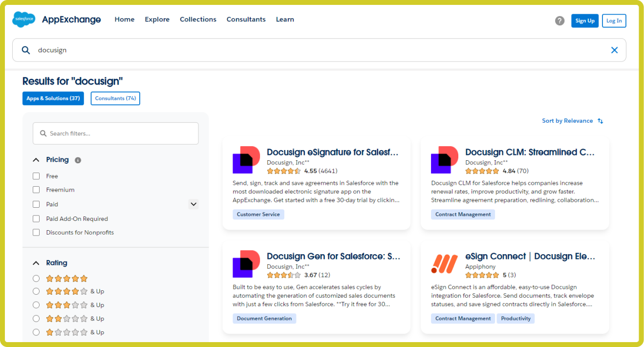Open eSign Connect listing title
Viewport: 644px width, 347px height.
(530, 256)
